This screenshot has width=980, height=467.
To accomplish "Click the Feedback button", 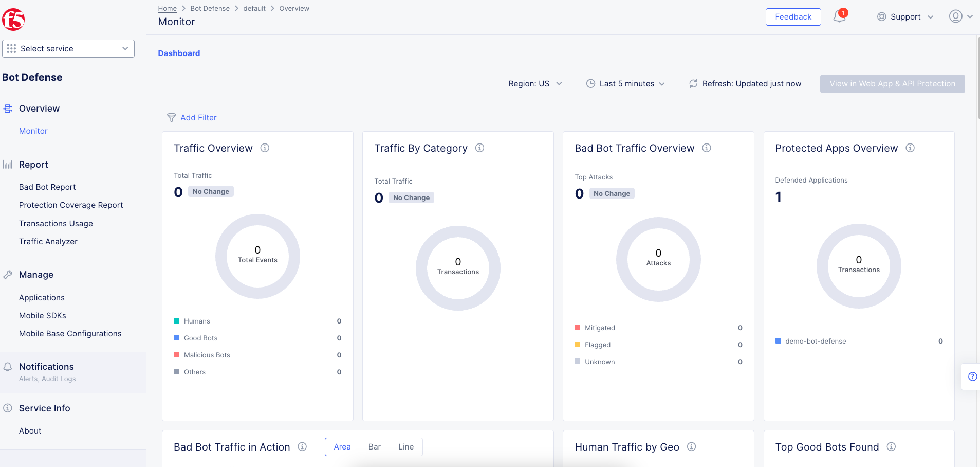I will (793, 16).
